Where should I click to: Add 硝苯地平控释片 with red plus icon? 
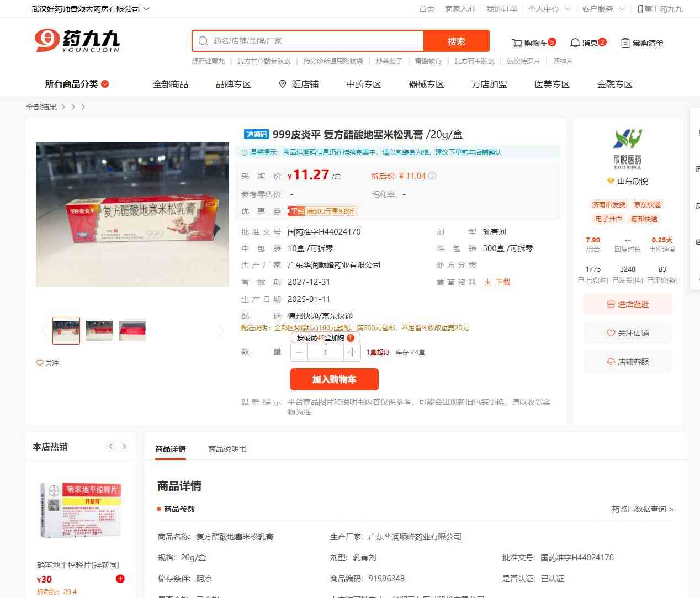(x=120, y=579)
